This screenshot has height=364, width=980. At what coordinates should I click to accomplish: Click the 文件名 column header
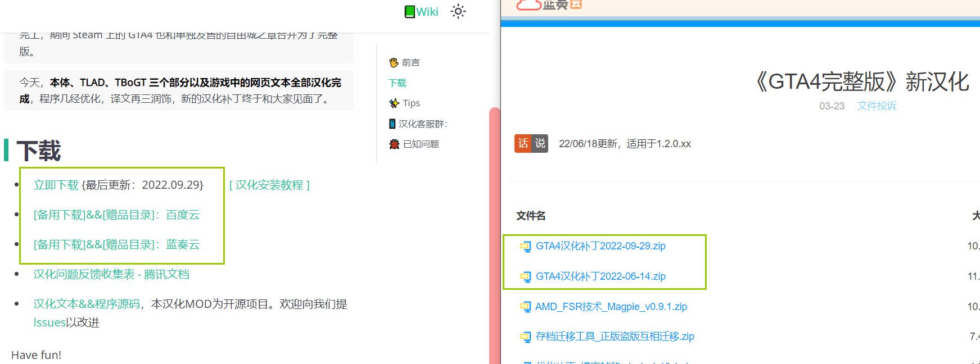[x=531, y=216]
